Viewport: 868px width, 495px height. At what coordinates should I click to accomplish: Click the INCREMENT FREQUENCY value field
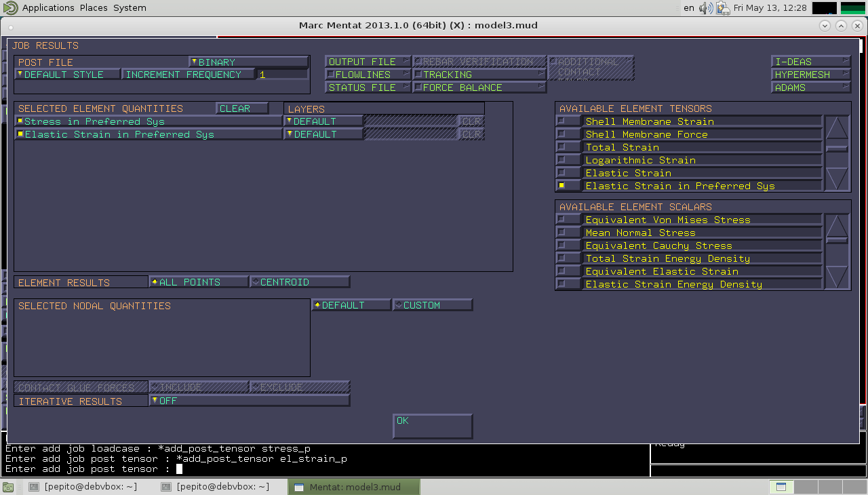(x=283, y=75)
